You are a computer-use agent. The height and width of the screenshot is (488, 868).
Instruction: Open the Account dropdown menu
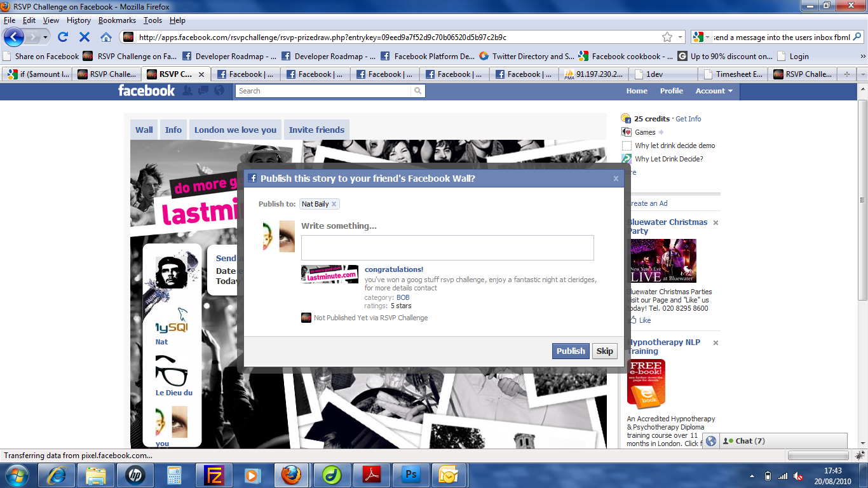click(714, 91)
